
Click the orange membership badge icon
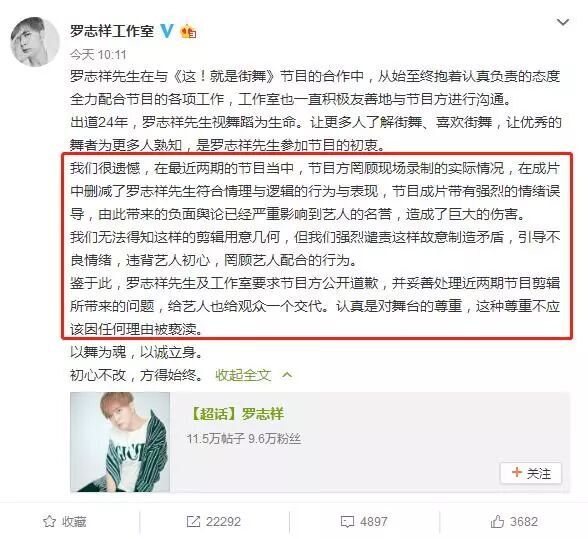tap(188, 32)
